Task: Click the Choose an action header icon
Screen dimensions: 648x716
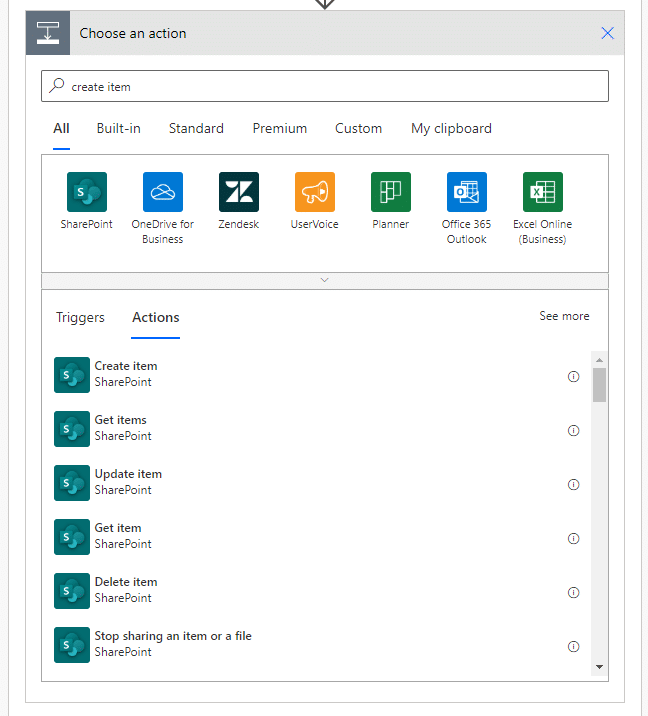Action: [48, 33]
